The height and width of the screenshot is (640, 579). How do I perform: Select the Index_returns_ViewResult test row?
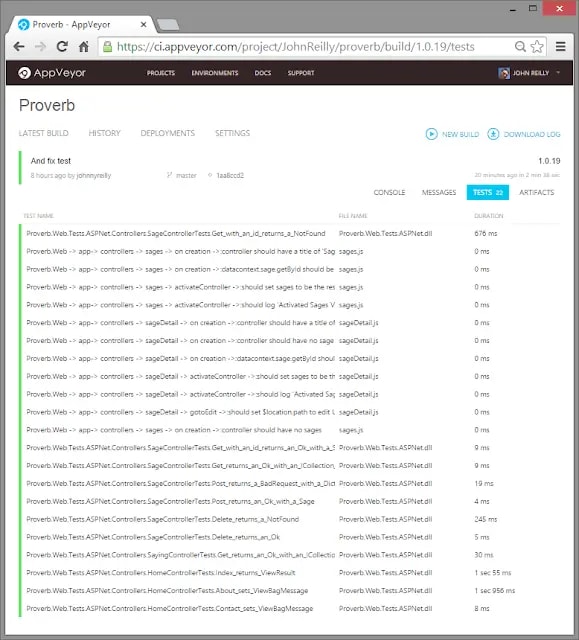tap(291, 573)
